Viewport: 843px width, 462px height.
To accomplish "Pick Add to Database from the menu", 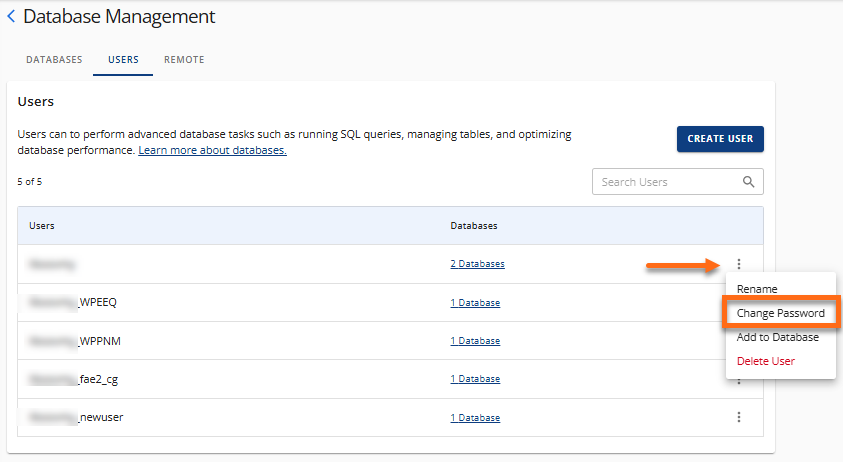I will 777,337.
